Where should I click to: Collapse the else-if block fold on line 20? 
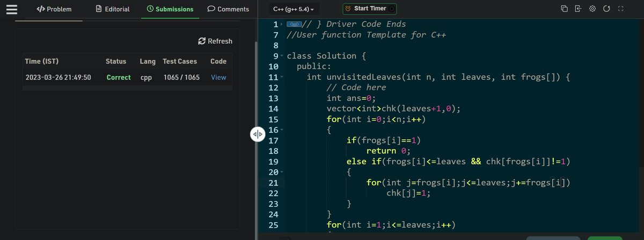[281, 172]
